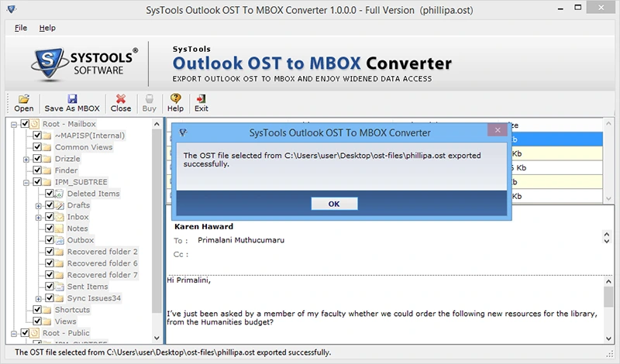Click the Help question mark icon

(175, 98)
